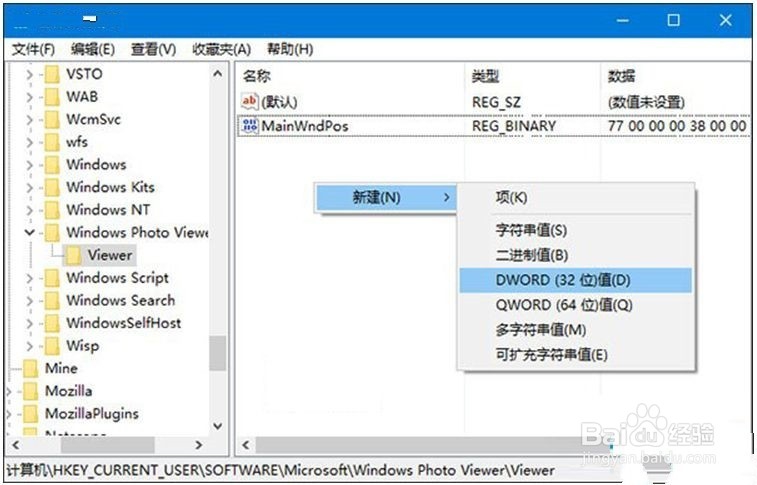The height and width of the screenshot is (485, 757).
Task: Collapse the Windows Photo Viewer node
Action: click(x=29, y=233)
